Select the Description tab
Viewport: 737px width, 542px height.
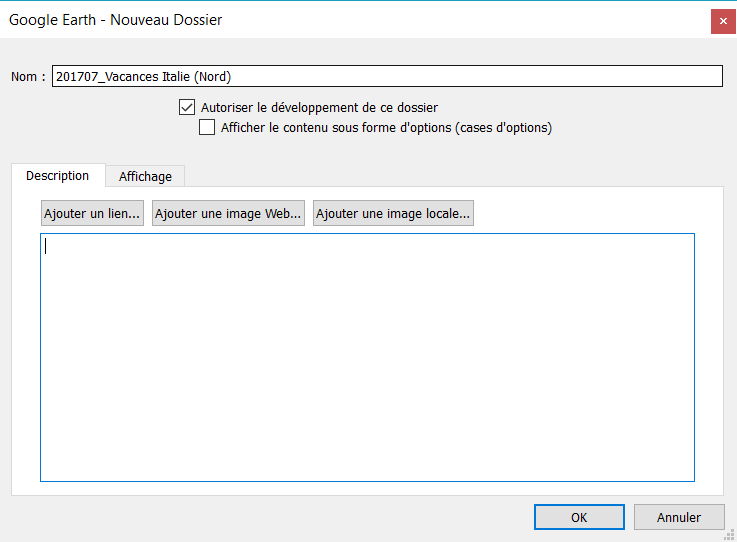pos(58,176)
